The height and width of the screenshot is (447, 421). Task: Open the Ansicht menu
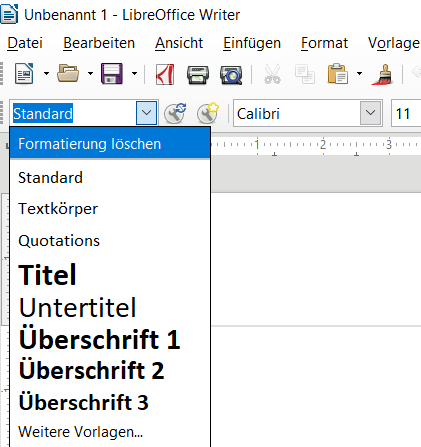(179, 43)
